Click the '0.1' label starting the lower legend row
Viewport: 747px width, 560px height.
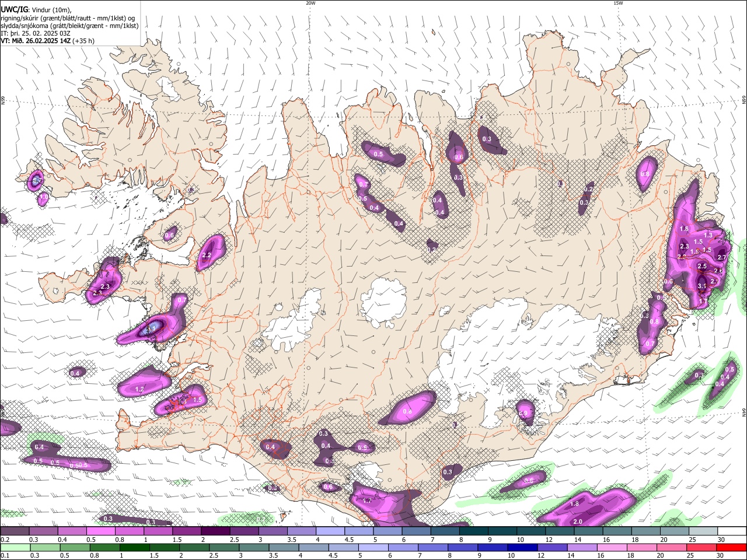coord(5,556)
